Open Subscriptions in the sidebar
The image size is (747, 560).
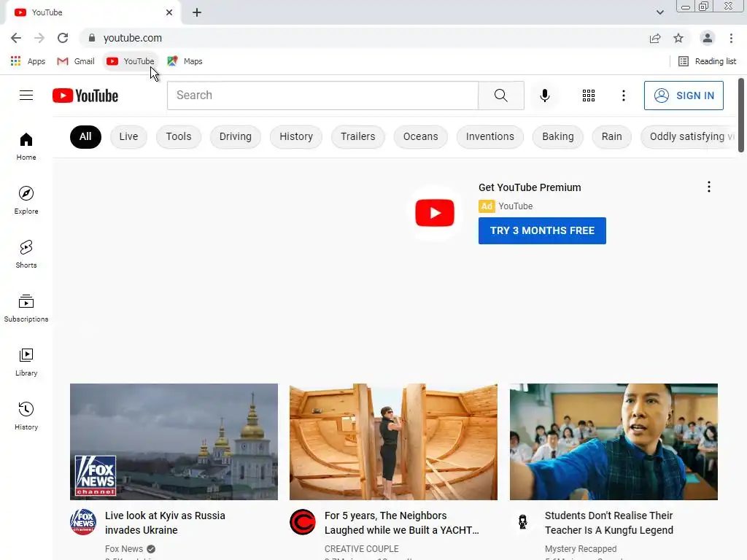point(26,308)
